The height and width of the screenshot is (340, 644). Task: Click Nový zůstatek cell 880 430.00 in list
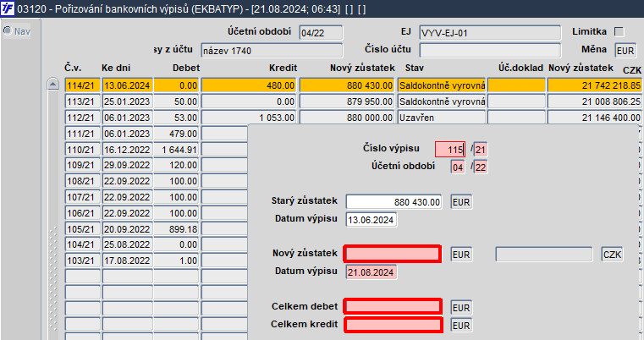pos(347,85)
